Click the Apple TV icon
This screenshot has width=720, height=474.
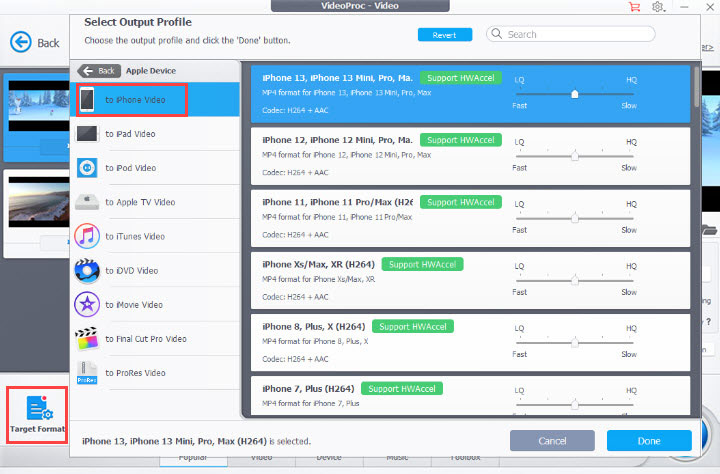pos(87,202)
